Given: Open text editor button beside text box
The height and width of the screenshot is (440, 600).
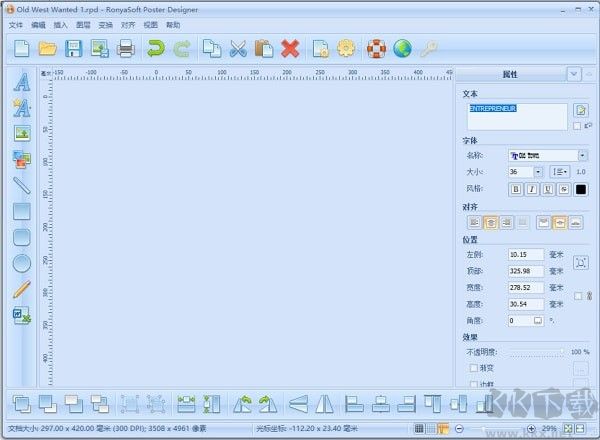Looking at the screenshot, I should coord(581,110).
